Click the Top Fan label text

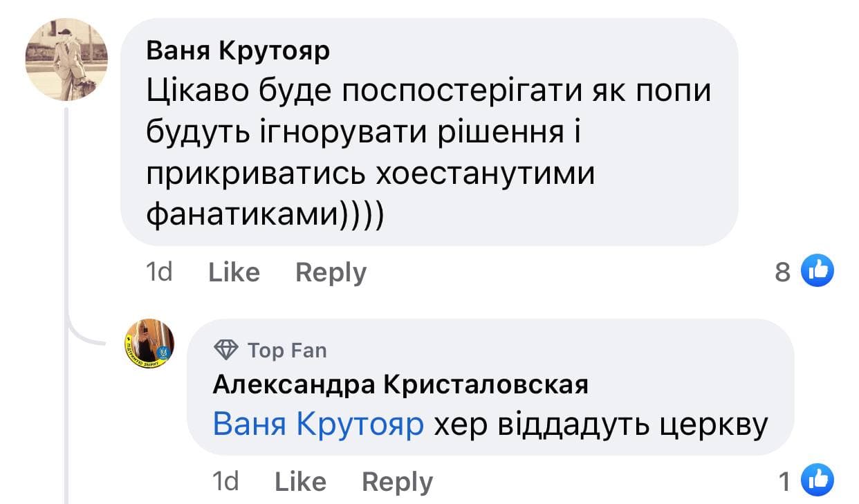(x=287, y=351)
